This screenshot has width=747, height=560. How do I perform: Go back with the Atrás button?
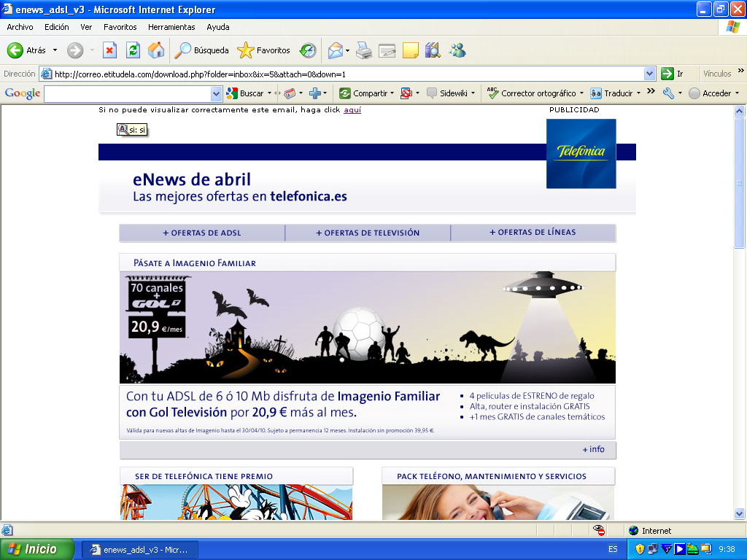[x=27, y=50]
